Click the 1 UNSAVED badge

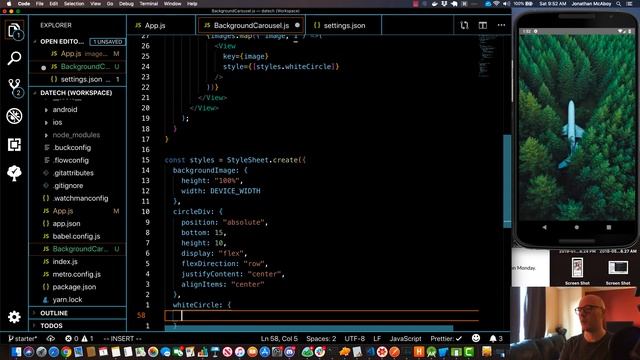(x=107, y=42)
